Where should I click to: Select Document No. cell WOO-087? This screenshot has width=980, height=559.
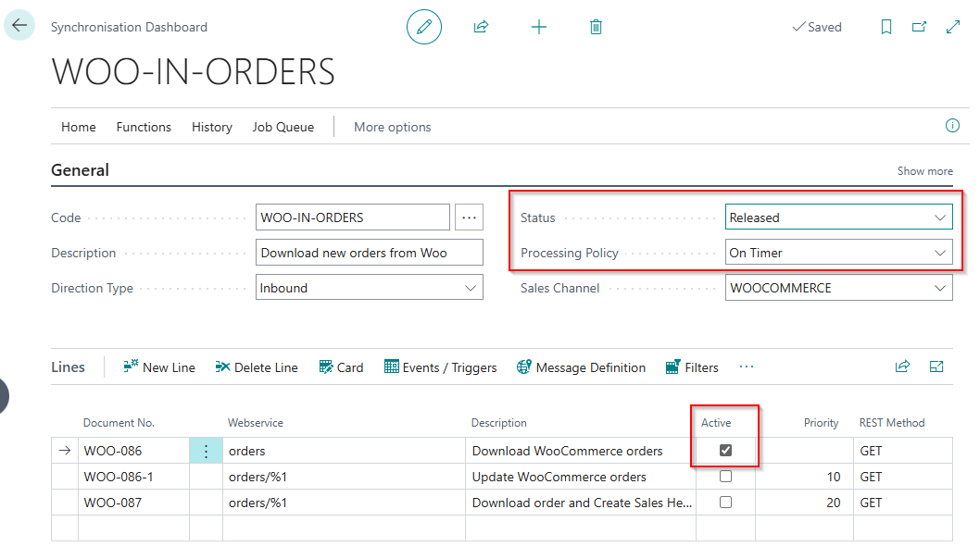[x=133, y=503]
